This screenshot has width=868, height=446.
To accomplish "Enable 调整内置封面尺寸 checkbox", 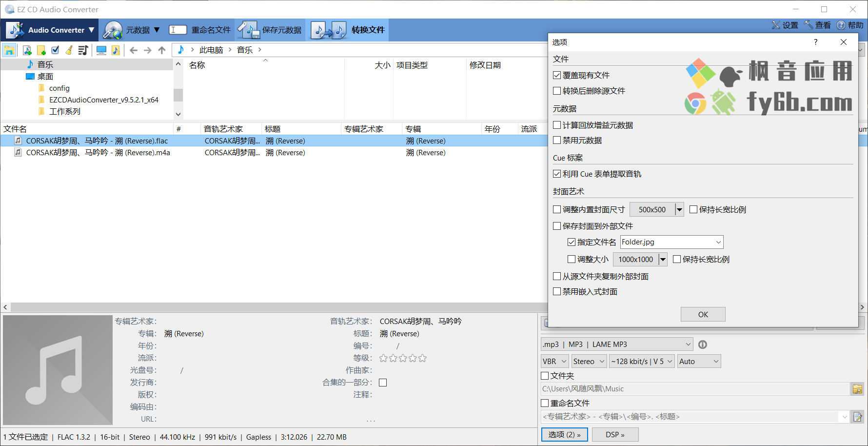I will 557,209.
